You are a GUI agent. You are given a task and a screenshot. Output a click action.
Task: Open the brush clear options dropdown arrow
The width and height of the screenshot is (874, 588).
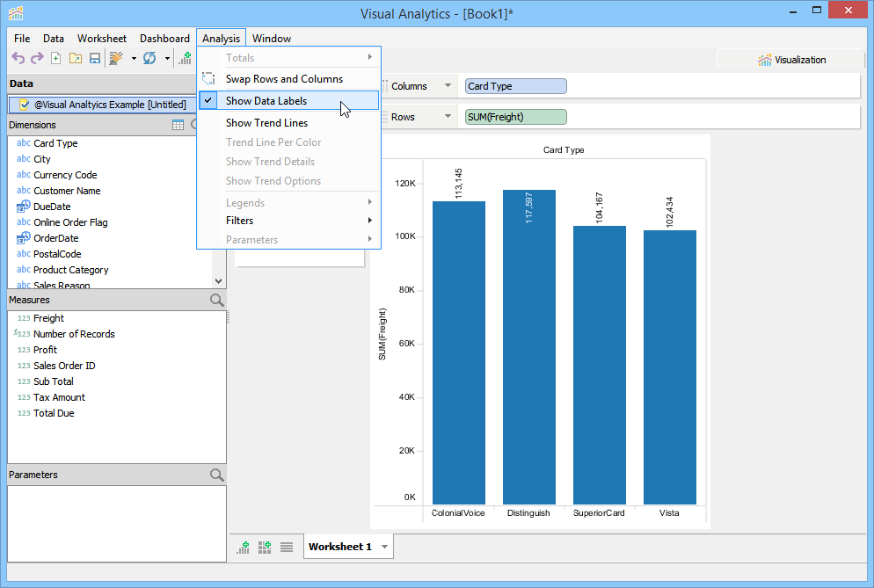tap(134, 58)
